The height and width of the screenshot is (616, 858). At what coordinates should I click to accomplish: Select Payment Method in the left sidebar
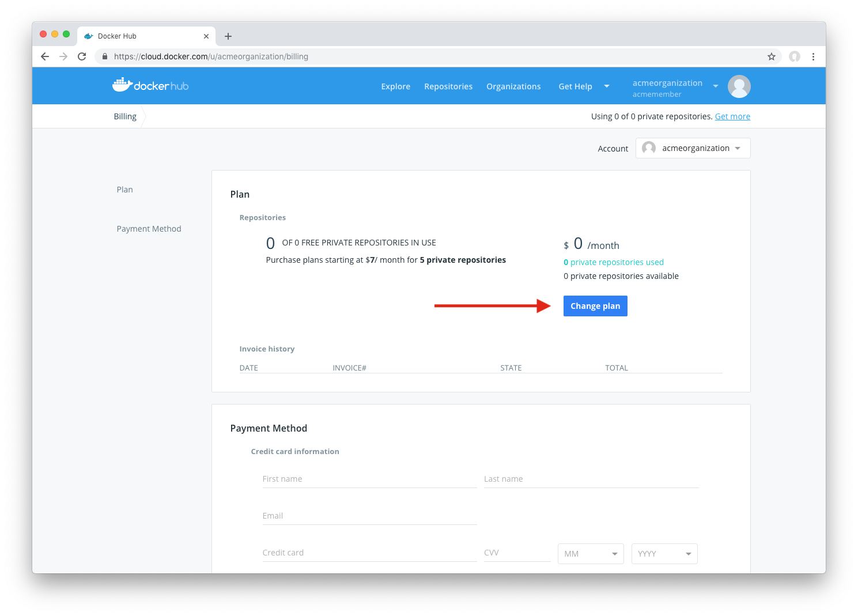[149, 229]
